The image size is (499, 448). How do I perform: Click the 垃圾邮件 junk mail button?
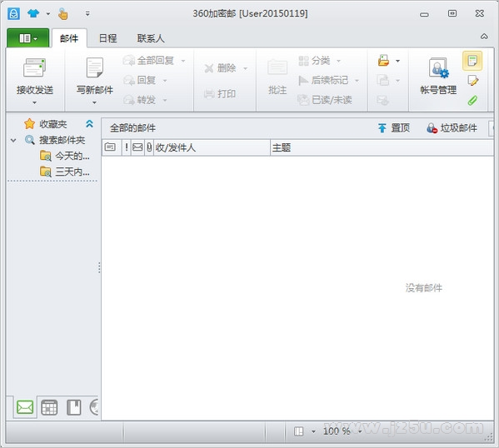(x=452, y=128)
